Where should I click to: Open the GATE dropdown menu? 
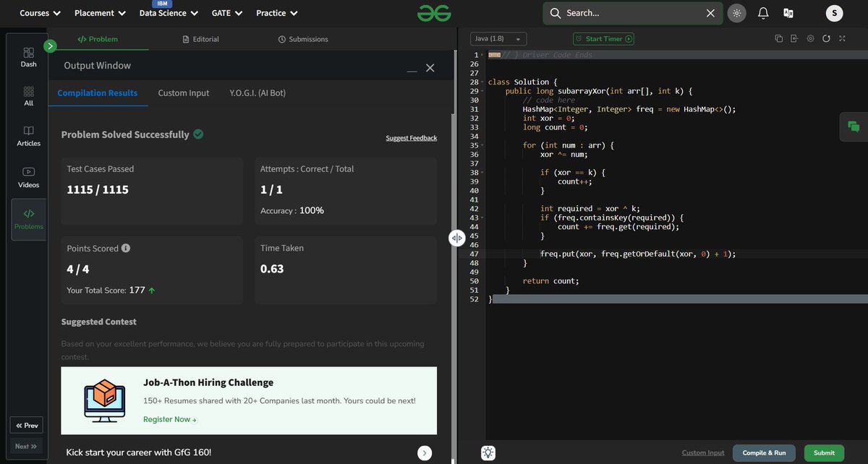coord(227,13)
